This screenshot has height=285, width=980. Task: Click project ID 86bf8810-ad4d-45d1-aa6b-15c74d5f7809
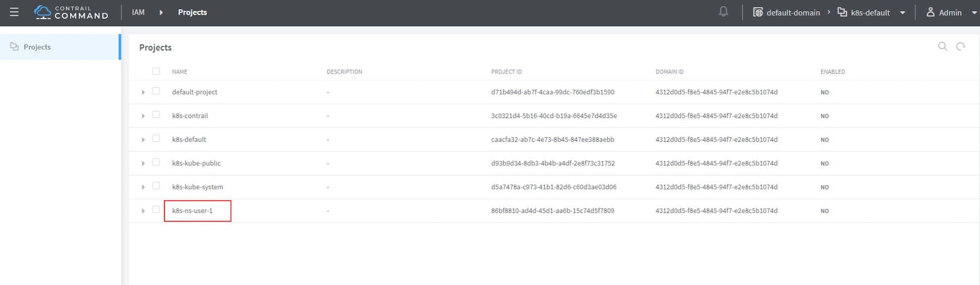(x=553, y=211)
